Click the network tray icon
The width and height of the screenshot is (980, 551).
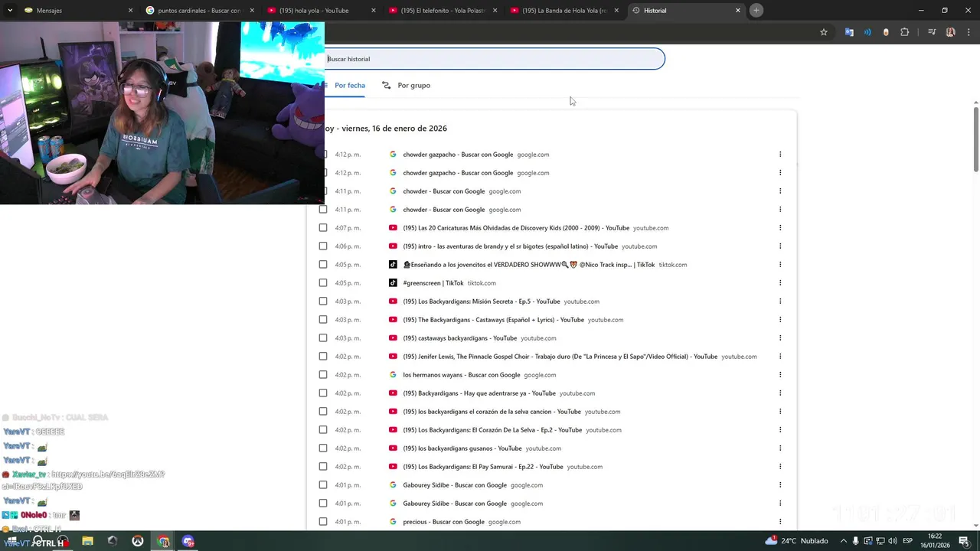click(x=880, y=541)
